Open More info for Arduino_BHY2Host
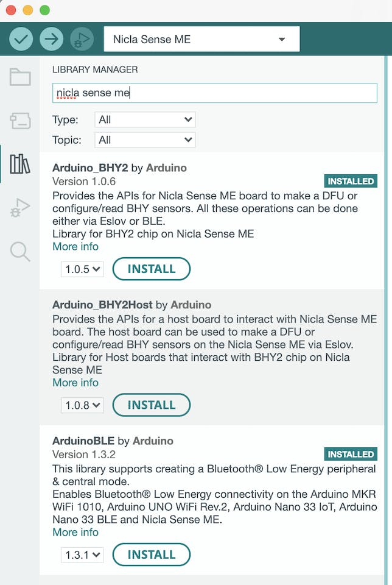 (x=75, y=383)
